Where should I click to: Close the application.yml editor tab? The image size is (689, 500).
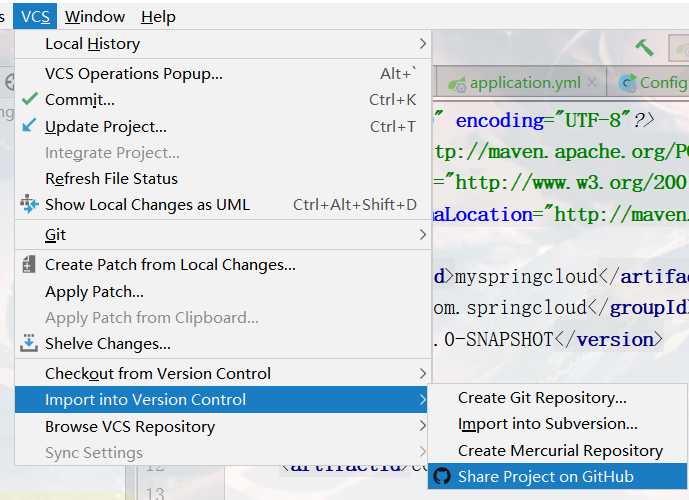click(593, 83)
